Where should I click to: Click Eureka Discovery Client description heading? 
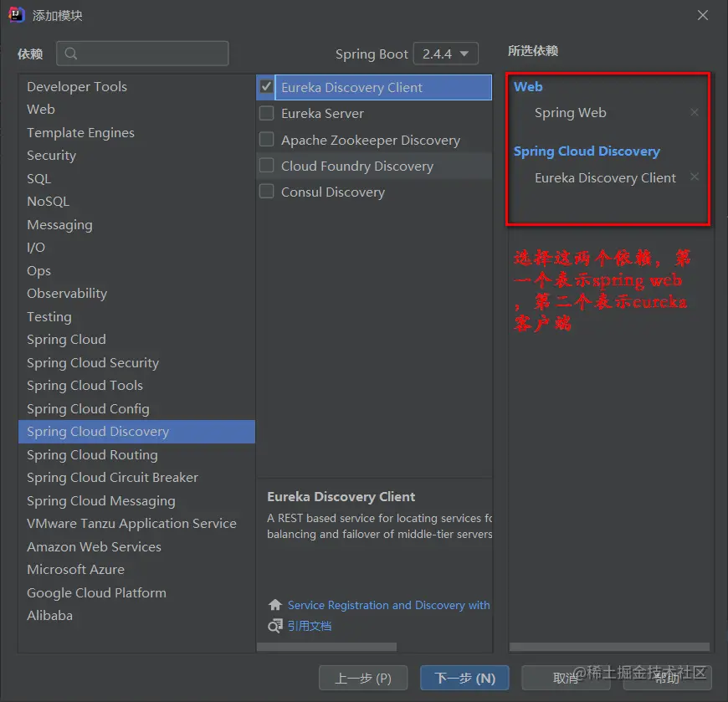click(x=341, y=497)
